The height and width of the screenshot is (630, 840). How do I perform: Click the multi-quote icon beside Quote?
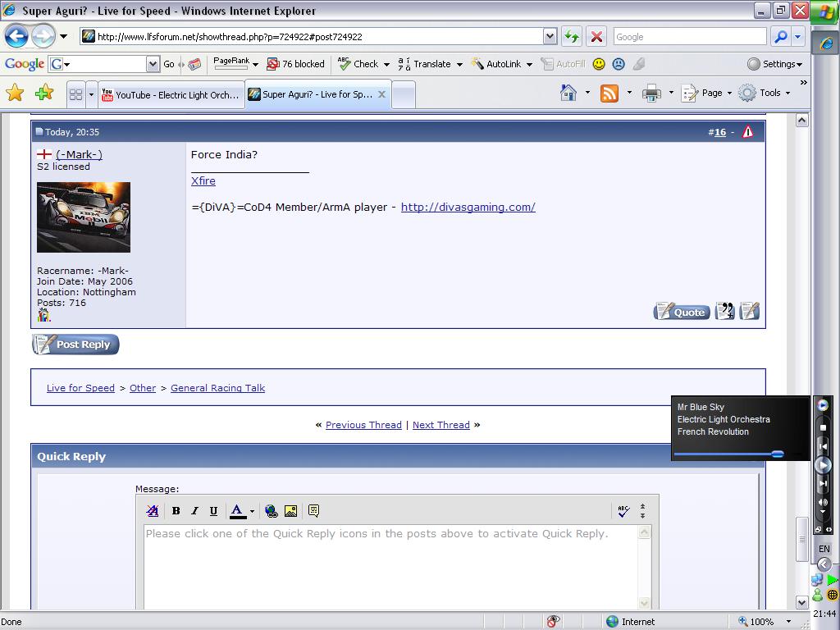(x=725, y=311)
